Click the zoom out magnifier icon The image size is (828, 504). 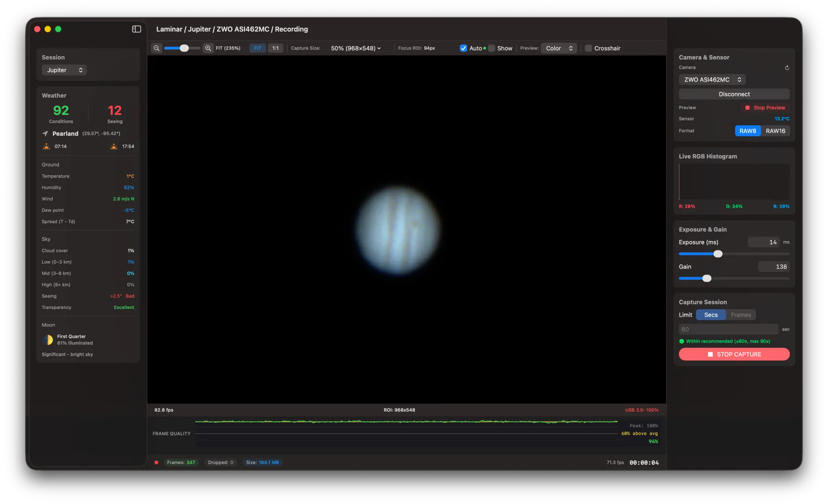point(156,48)
